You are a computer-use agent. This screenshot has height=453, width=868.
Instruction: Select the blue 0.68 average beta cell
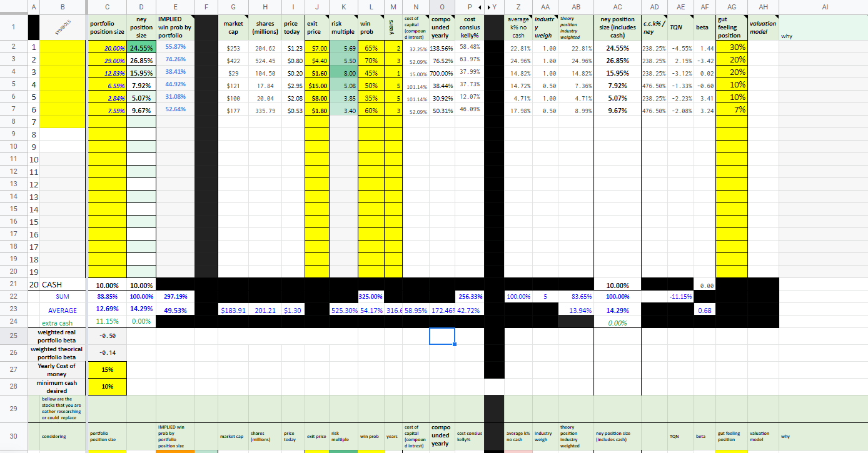tap(706, 311)
